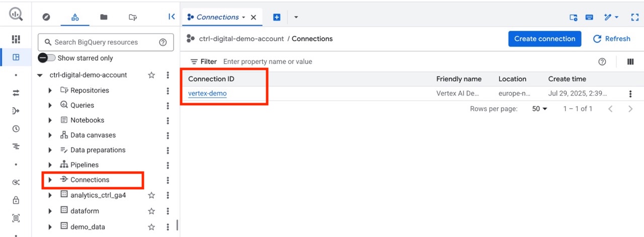Collapse the explorer panel with the arrow icon
The image size is (644, 237).
click(x=172, y=17)
